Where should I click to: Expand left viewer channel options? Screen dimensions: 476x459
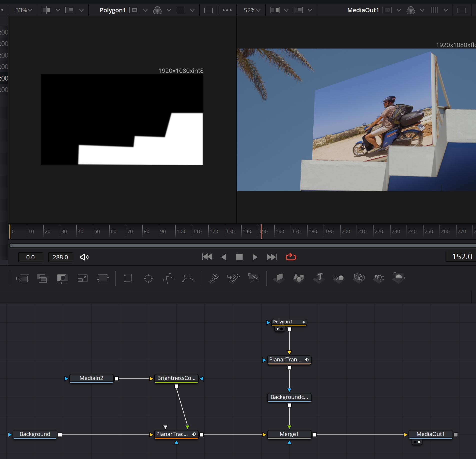point(169,10)
